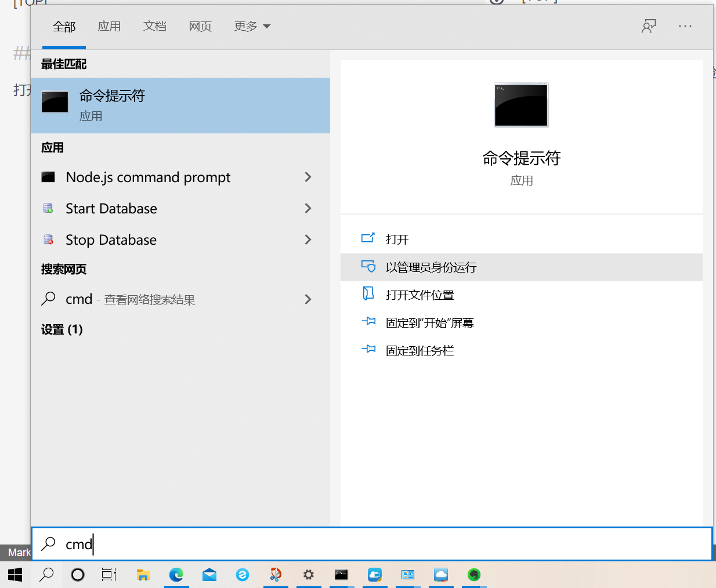
Task: Open light-blue cloud app in taskbar
Action: [441, 575]
